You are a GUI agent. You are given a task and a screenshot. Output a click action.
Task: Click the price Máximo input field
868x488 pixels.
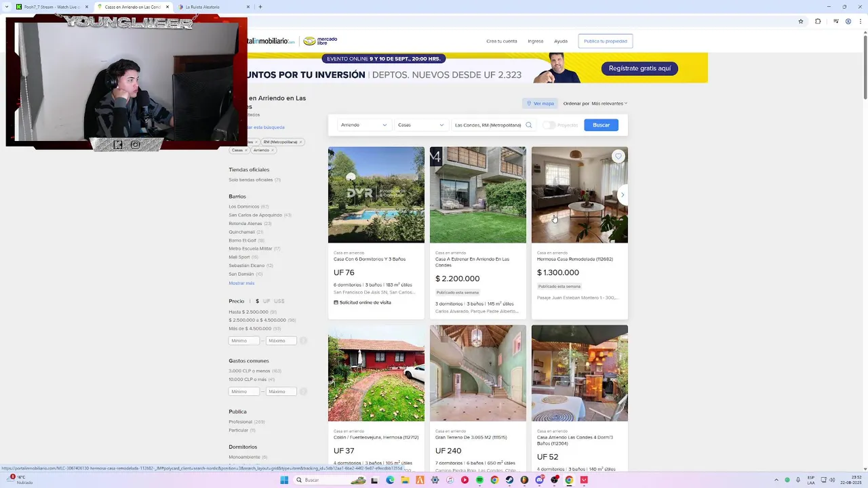click(281, 341)
